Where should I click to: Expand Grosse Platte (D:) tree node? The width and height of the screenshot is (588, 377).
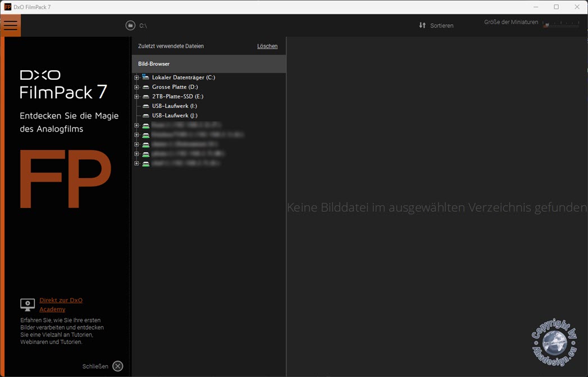[136, 87]
